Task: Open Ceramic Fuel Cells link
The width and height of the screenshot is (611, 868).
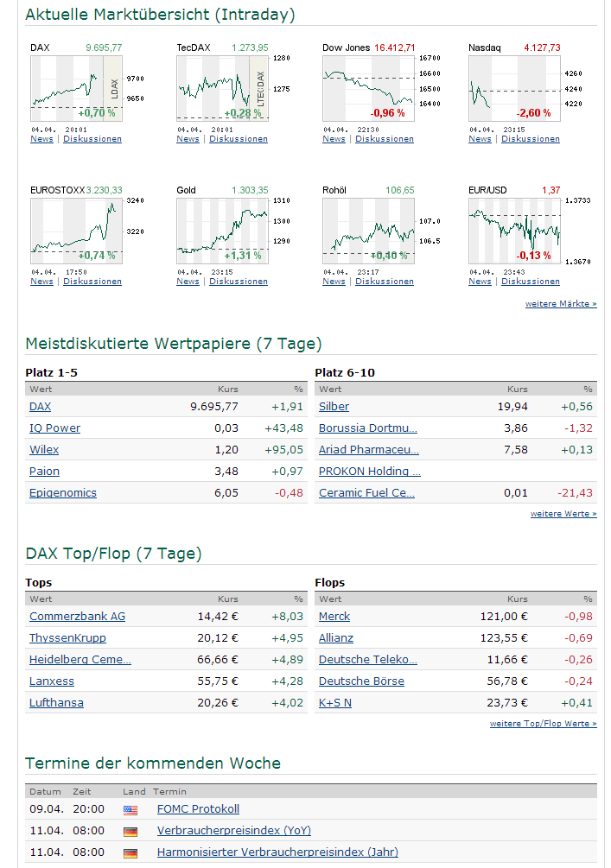Action: tap(366, 492)
